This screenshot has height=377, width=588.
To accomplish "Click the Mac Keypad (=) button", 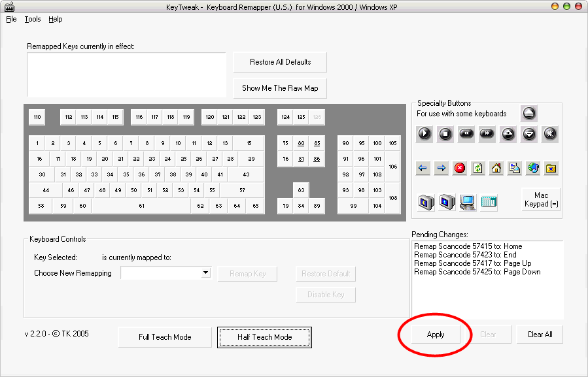I will [x=541, y=199].
